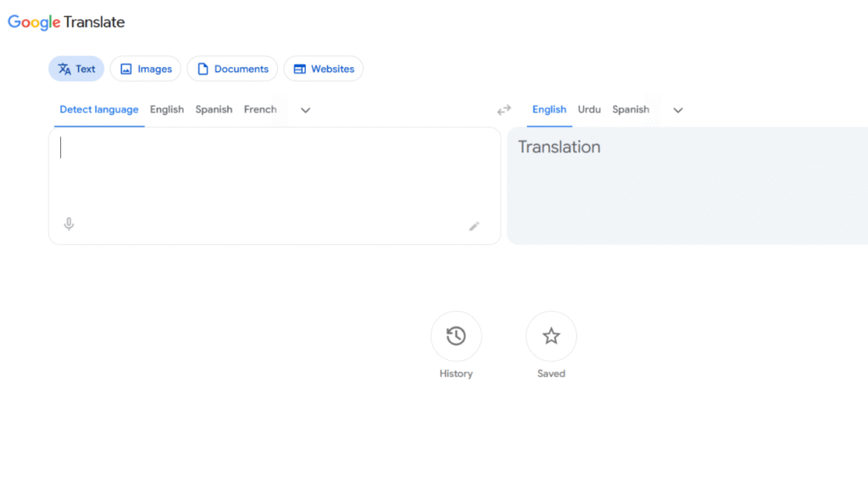Switch to Images translation mode
Viewport: 868px width, 488px height.
(146, 69)
